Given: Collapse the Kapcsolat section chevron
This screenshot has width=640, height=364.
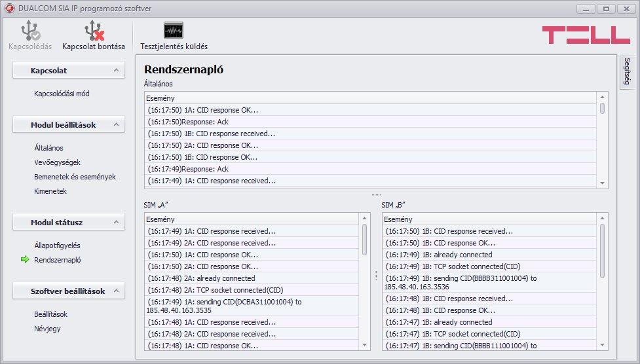Looking at the screenshot, I should [117, 70].
